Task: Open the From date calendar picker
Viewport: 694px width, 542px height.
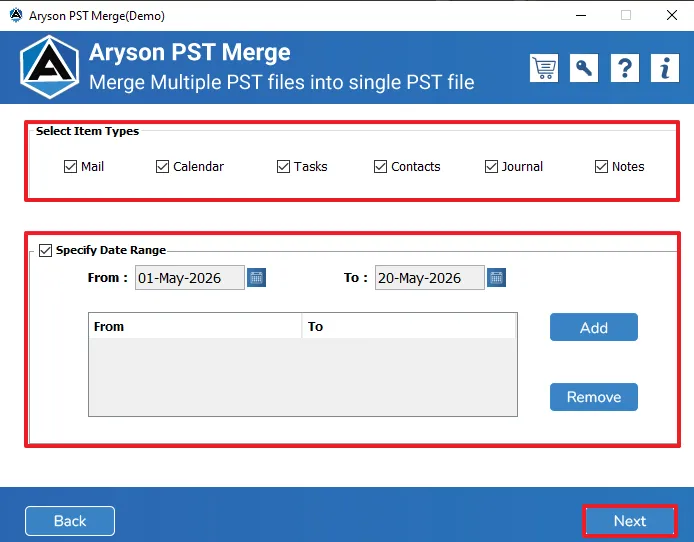Action: click(x=256, y=278)
